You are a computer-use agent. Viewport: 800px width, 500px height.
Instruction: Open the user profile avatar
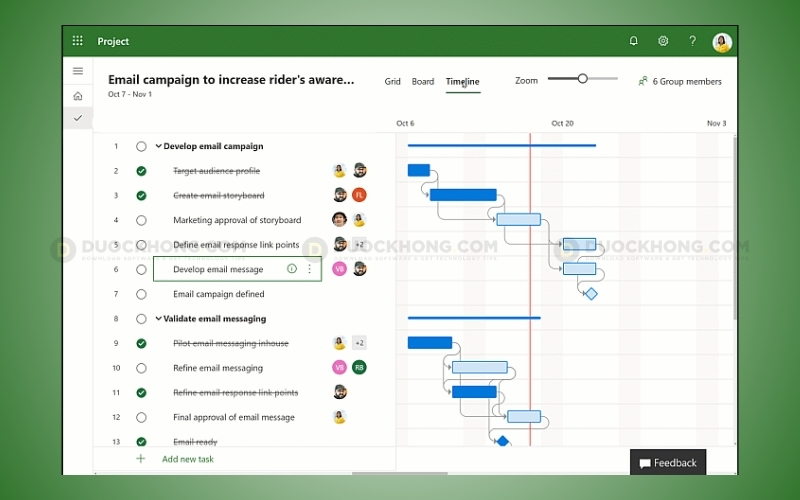point(722,42)
